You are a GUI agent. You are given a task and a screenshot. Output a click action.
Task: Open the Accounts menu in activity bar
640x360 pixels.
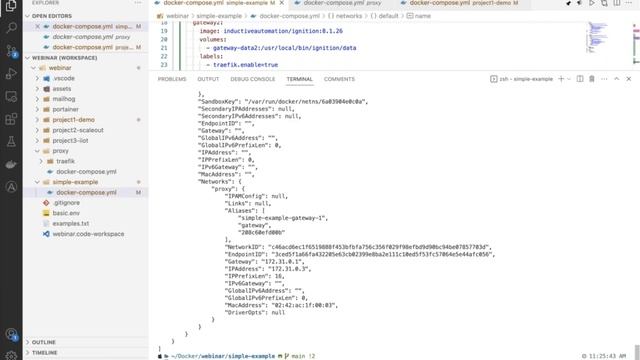[11, 334]
